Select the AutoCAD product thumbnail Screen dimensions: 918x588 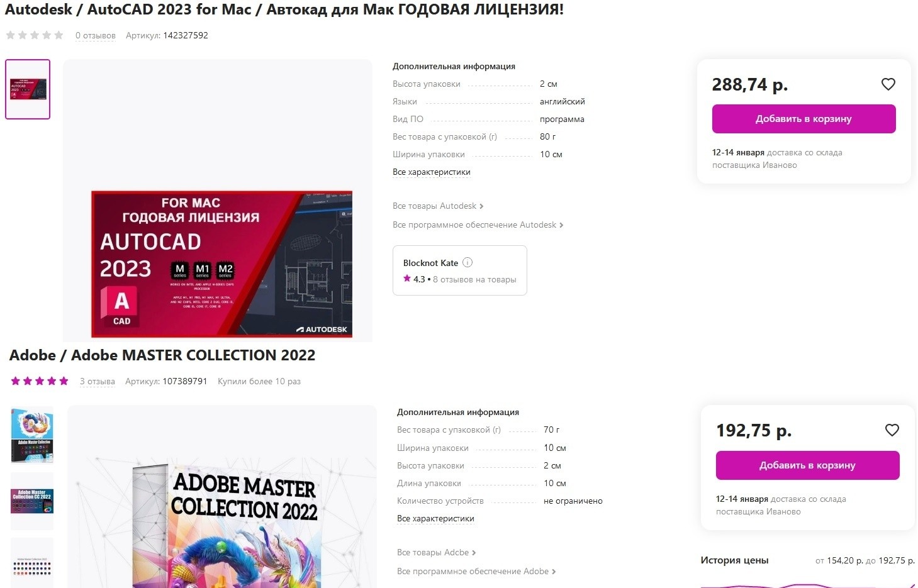[28, 89]
